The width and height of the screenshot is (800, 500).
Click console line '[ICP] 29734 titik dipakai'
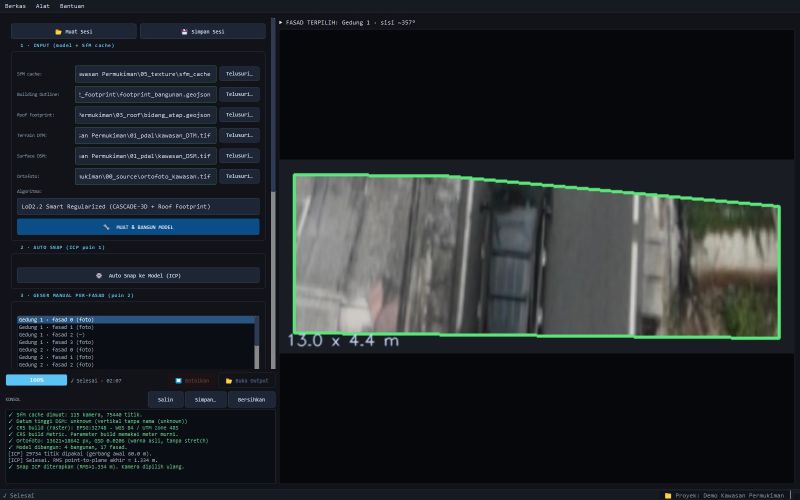click(x=80, y=454)
